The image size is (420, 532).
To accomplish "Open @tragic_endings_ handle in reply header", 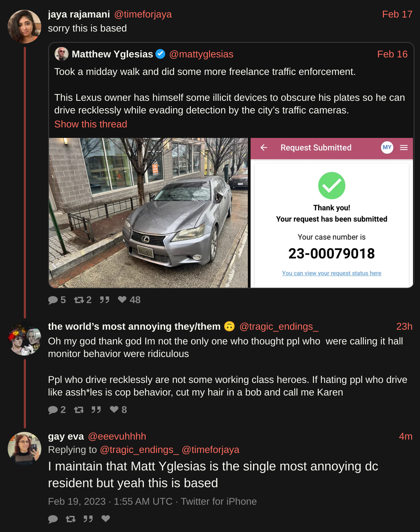I will 279,327.
